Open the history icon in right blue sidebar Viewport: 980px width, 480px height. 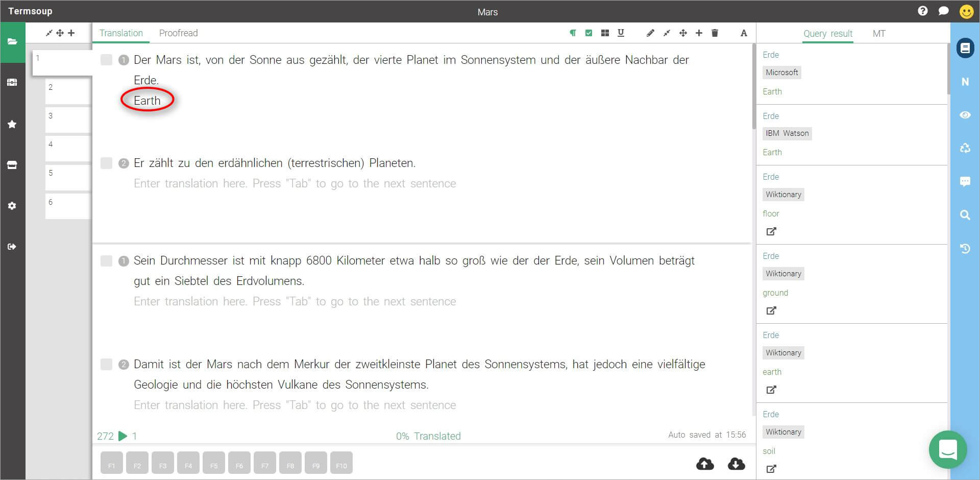coord(965,249)
